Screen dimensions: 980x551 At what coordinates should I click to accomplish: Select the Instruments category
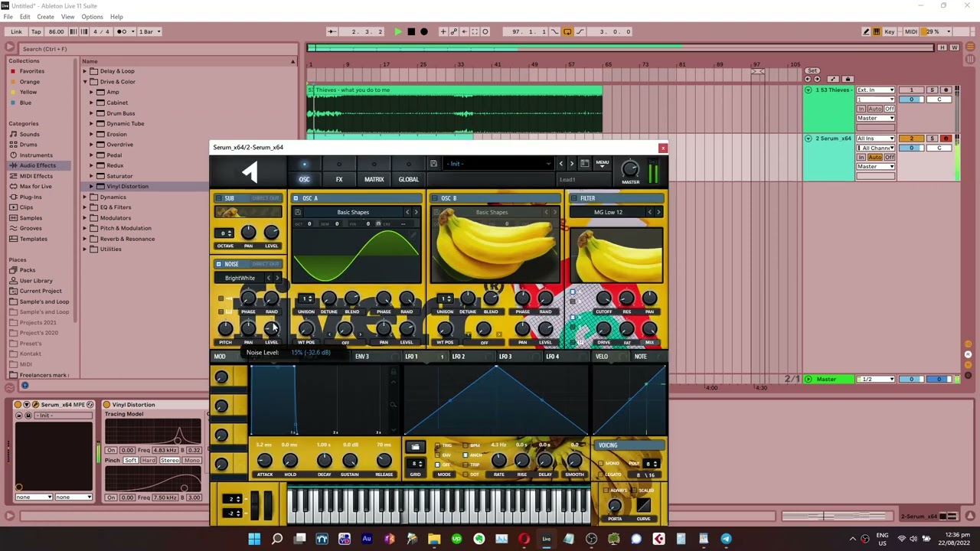point(36,155)
